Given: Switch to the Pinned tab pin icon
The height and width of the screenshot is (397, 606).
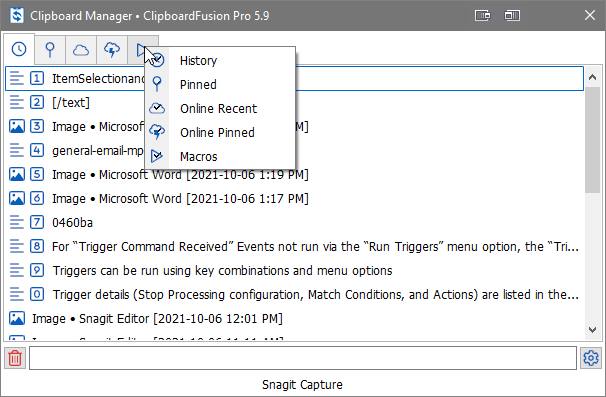Looking at the screenshot, I should pos(50,50).
